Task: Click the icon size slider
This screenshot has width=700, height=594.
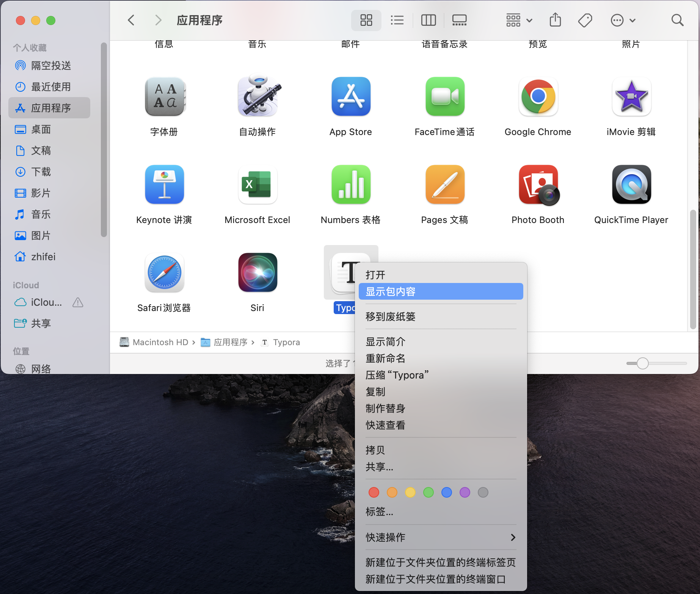Action: pyautogui.click(x=656, y=363)
